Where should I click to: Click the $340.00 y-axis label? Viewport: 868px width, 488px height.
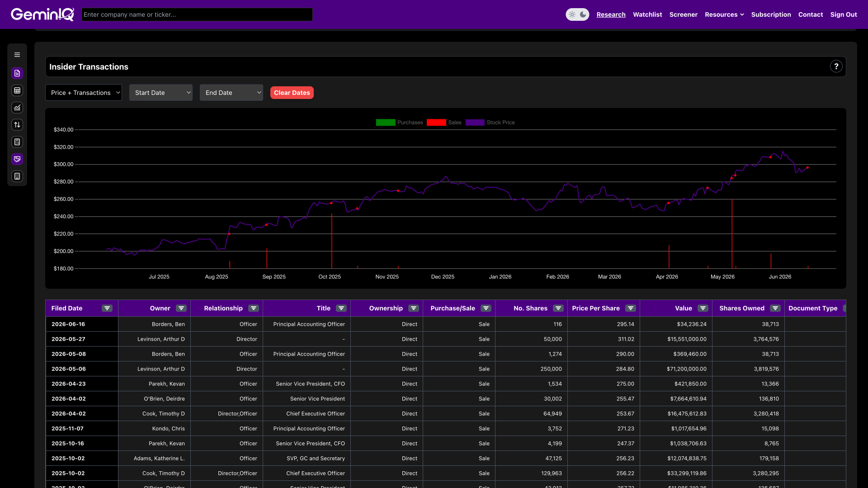tap(63, 130)
